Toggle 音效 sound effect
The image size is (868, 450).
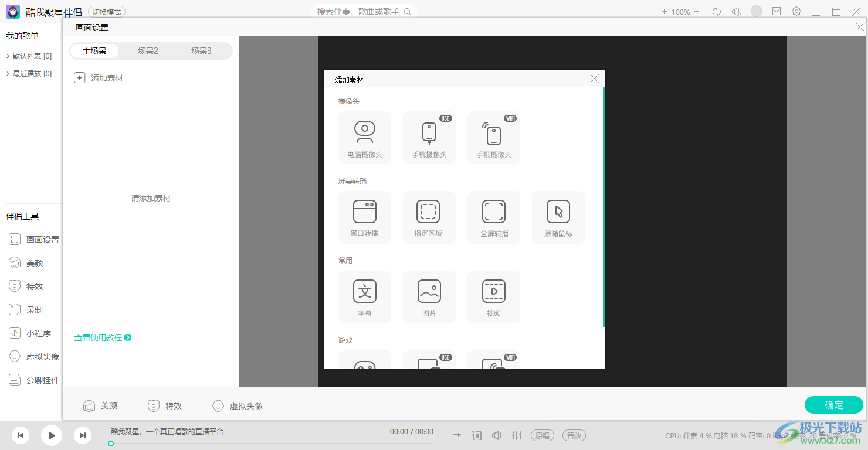tap(574, 435)
